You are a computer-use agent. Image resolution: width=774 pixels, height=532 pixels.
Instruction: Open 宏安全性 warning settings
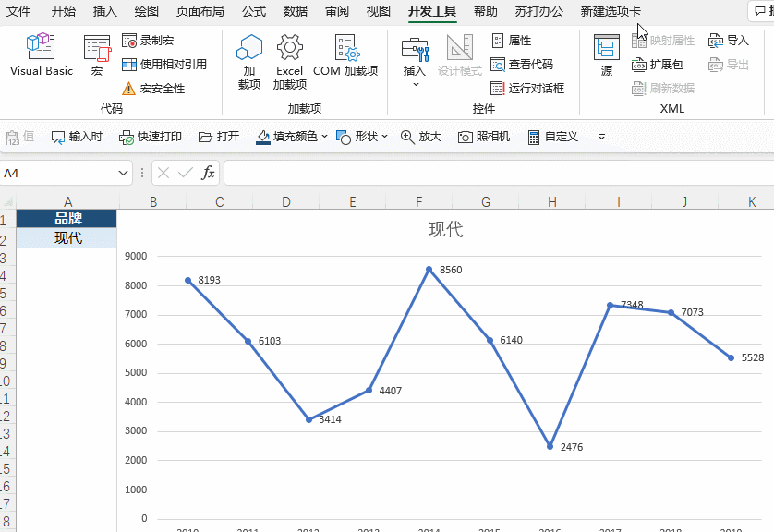pos(153,89)
